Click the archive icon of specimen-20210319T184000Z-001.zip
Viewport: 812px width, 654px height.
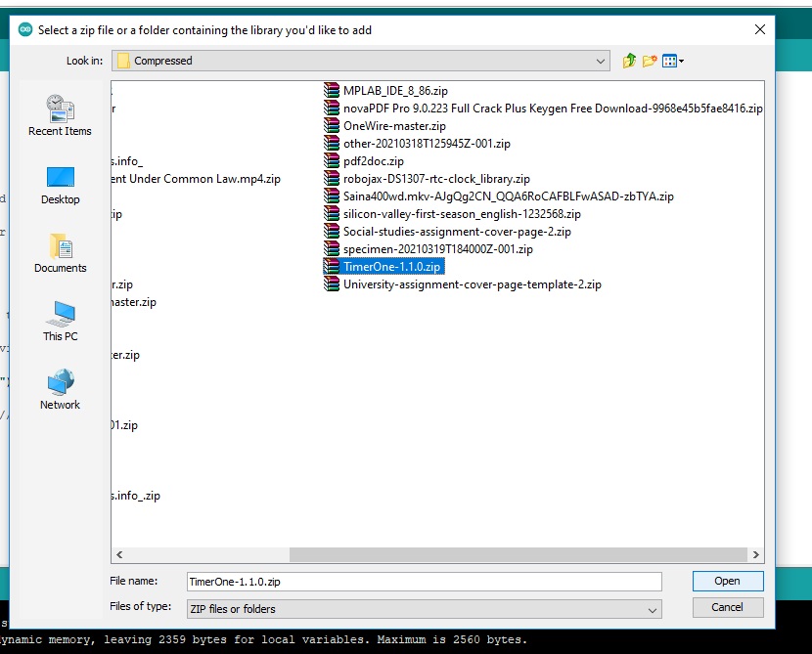[x=332, y=249]
